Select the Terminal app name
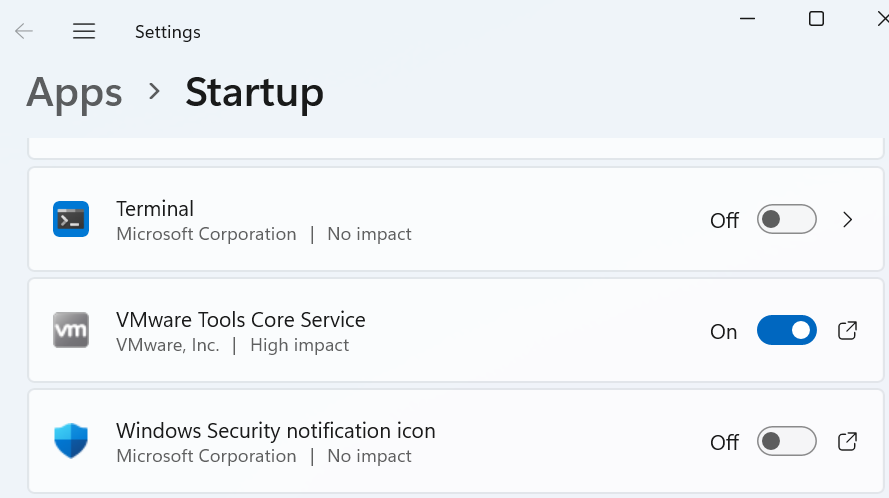This screenshot has width=889, height=498. 155,209
